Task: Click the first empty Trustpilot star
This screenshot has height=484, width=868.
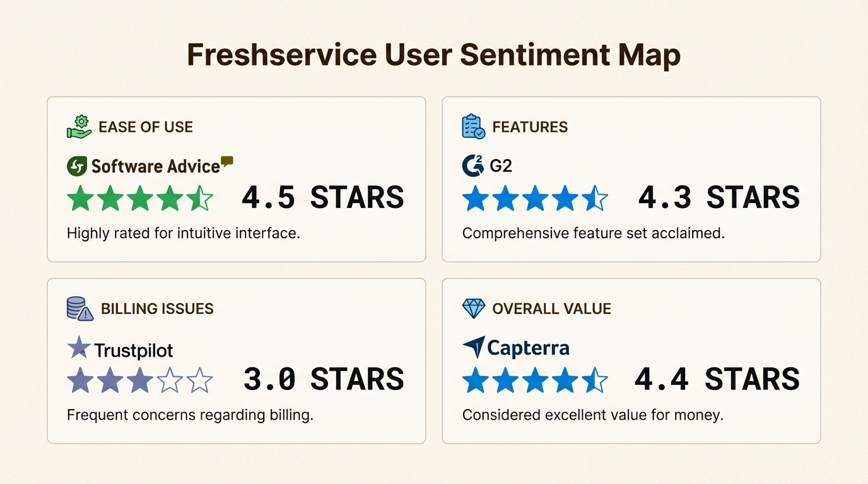Action: [x=170, y=381]
